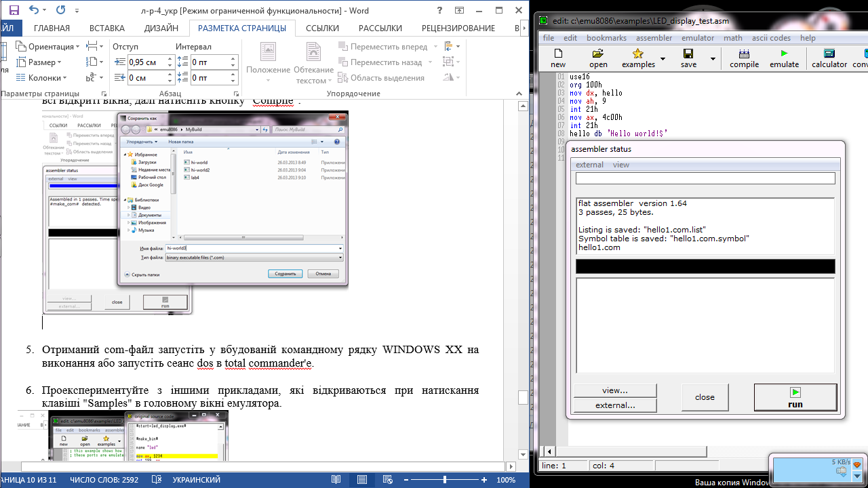Click the Redo/Repeat icon in Word title bar

(x=60, y=11)
